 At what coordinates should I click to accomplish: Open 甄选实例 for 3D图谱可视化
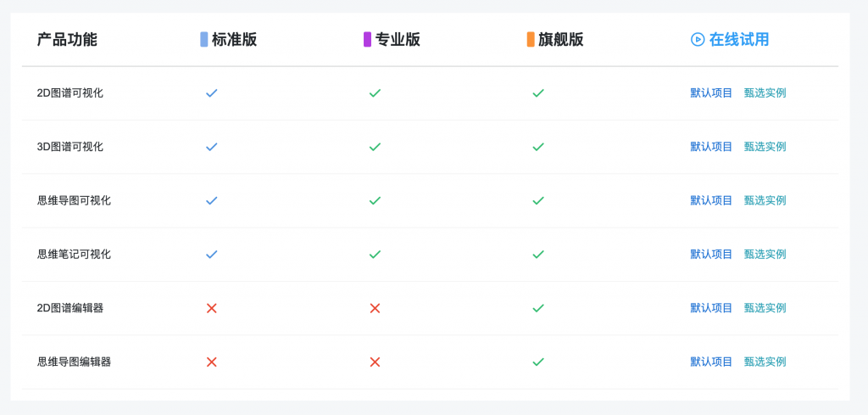[x=765, y=147]
